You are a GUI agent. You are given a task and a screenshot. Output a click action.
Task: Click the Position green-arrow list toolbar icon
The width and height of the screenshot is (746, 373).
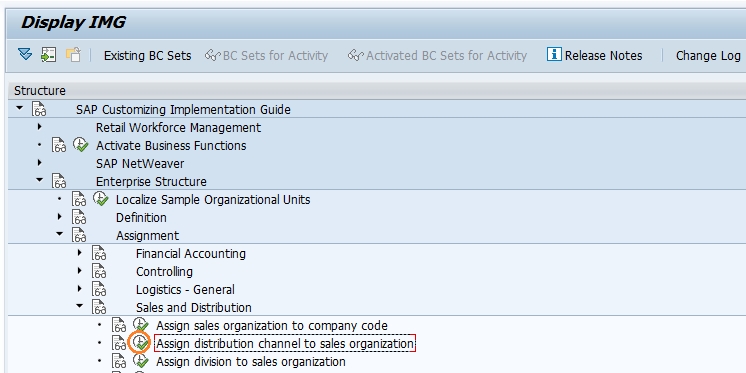48,55
